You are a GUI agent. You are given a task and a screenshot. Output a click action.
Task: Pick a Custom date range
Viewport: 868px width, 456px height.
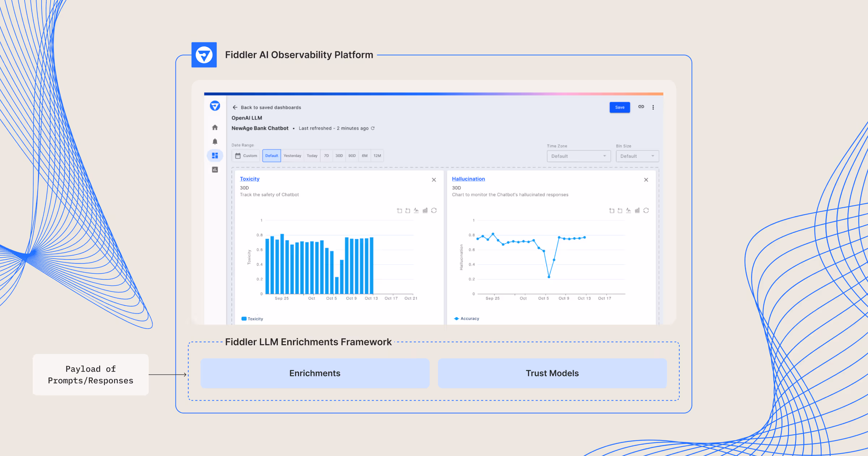point(246,156)
